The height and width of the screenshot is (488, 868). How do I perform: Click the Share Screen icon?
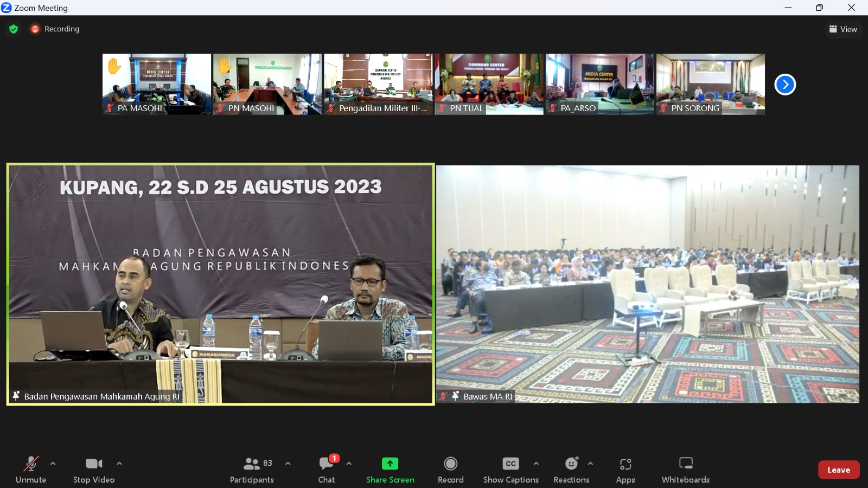point(390,464)
